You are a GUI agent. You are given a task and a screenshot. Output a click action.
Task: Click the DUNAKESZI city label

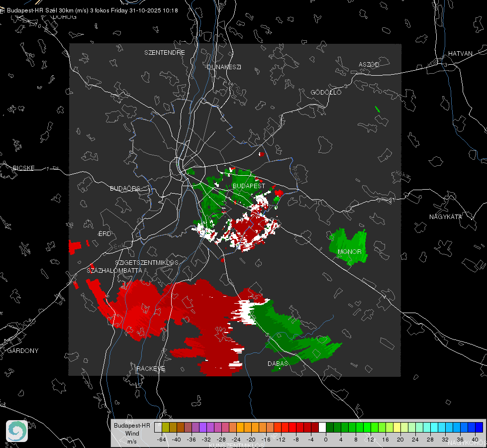tap(224, 67)
